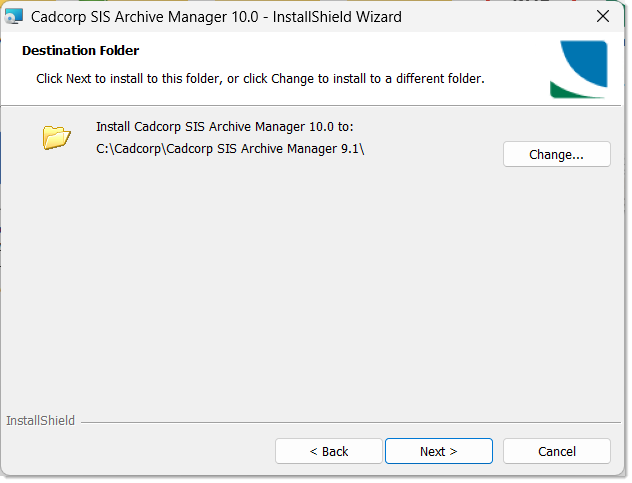Click the Destination Folder heading
632x483 pixels.
click(81, 50)
